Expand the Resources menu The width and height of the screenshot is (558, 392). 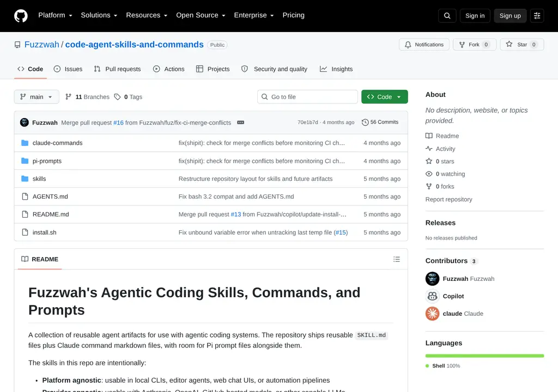147,15
